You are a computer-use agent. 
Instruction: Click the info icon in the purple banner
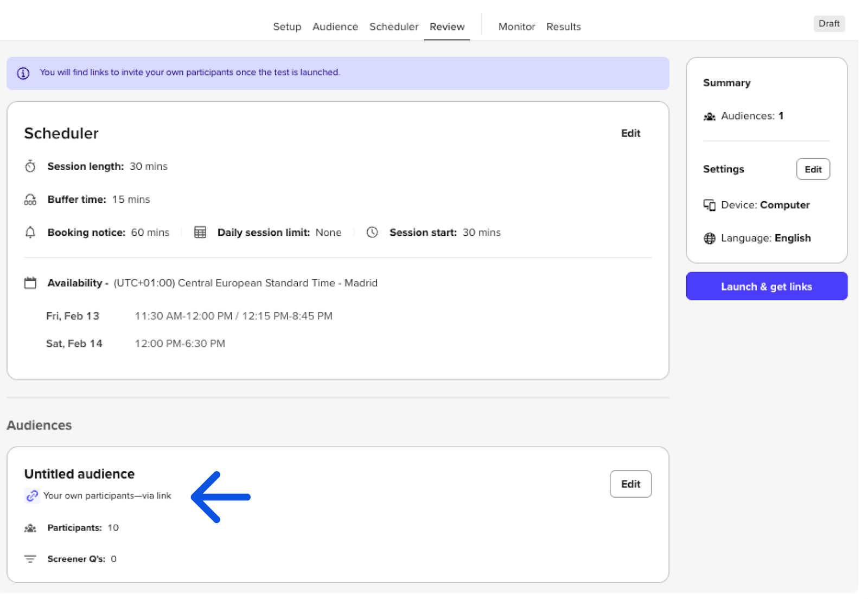pyautogui.click(x=23, y=73)
